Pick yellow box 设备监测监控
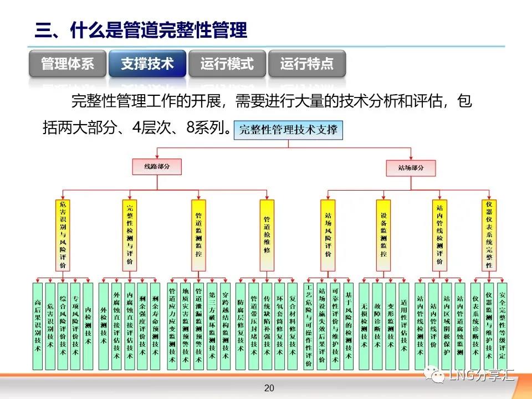This screenshot has width=532, height=399. click(383, 235)
